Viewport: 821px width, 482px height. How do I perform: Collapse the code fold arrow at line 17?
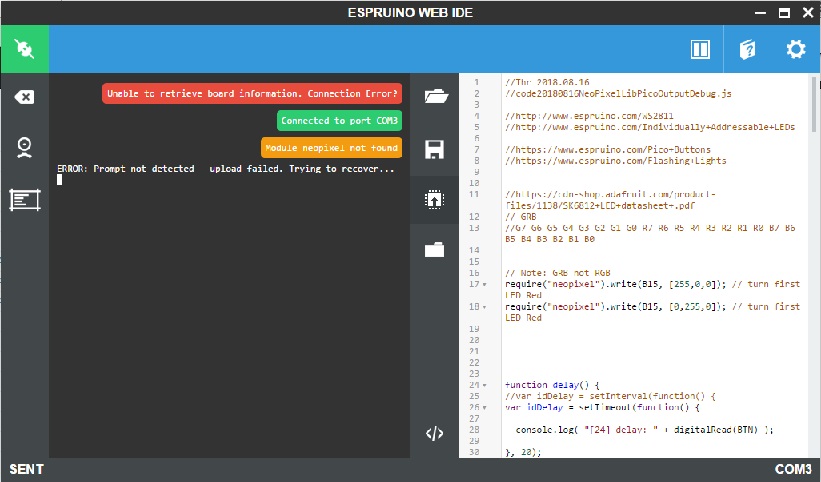pyautogui.click(x=484, y=284)
